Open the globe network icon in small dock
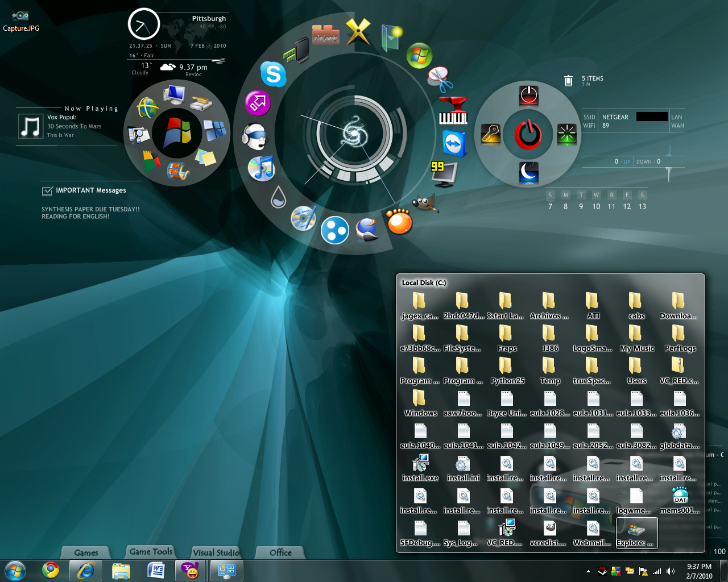The image size is (728, 582). [x=147, y=107]
